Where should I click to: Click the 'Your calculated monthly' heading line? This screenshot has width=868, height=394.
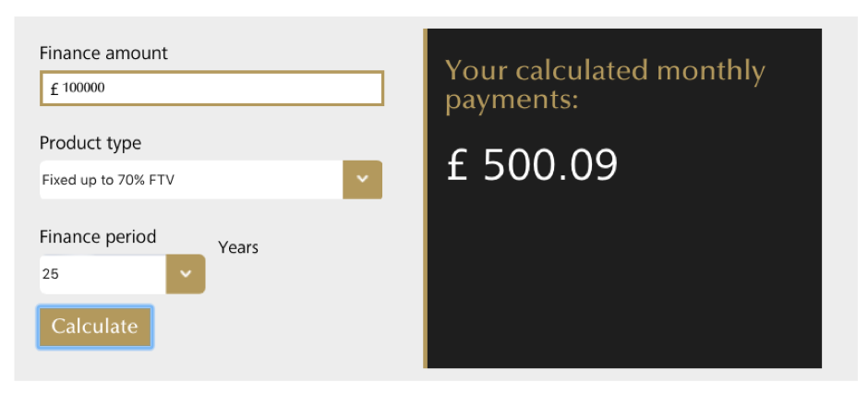tap(605, 70)
